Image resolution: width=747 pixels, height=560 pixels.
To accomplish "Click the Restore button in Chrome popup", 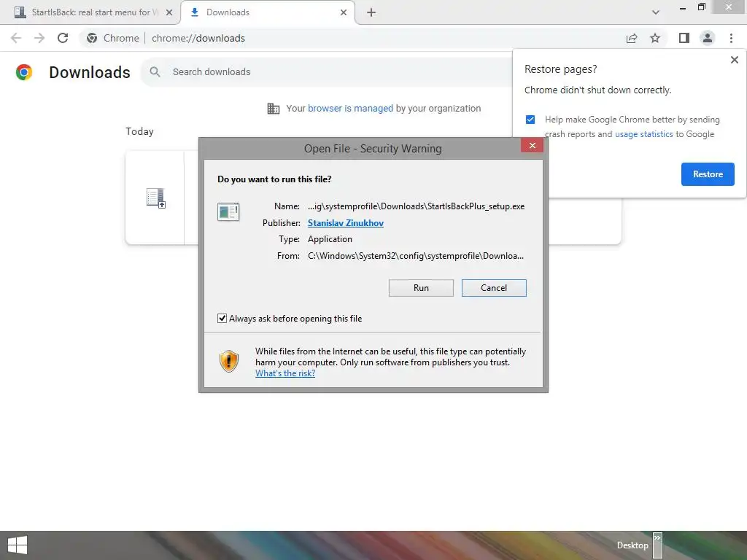I will pyautogui.click(x=708, y=174).
